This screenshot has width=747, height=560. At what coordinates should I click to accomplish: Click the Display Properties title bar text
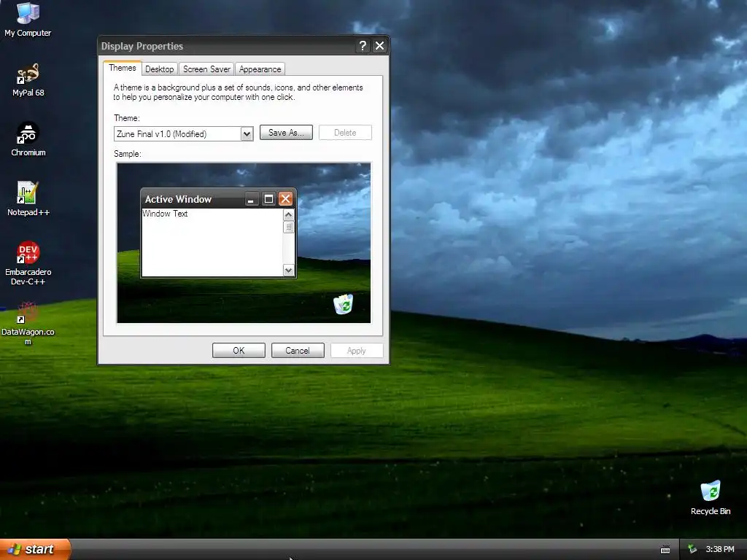(142, 46)
